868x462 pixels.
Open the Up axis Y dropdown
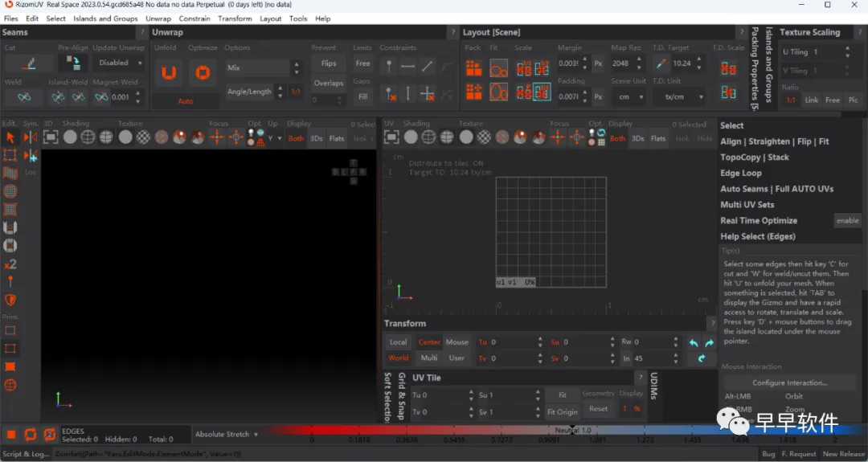pyautogui.click(x=275, y=138)
